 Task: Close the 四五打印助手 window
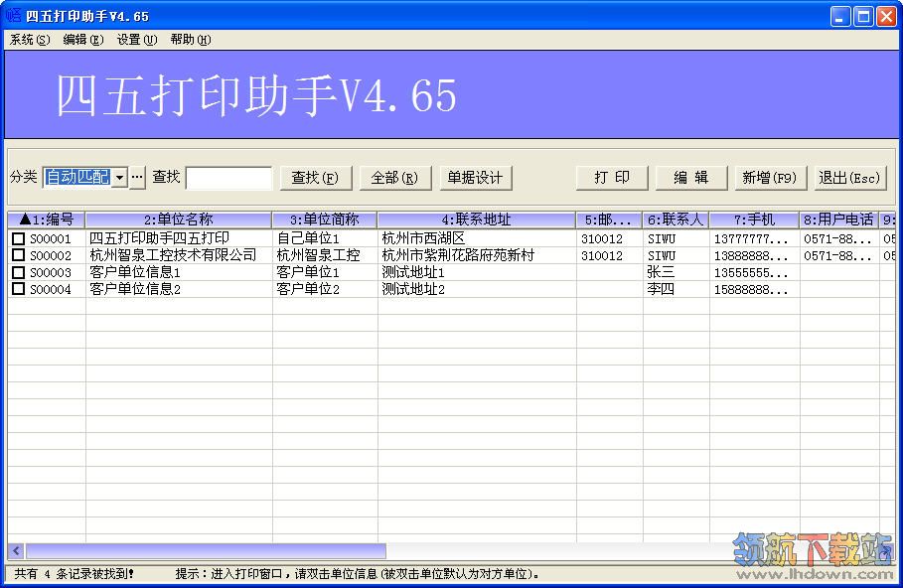point(886,16)
